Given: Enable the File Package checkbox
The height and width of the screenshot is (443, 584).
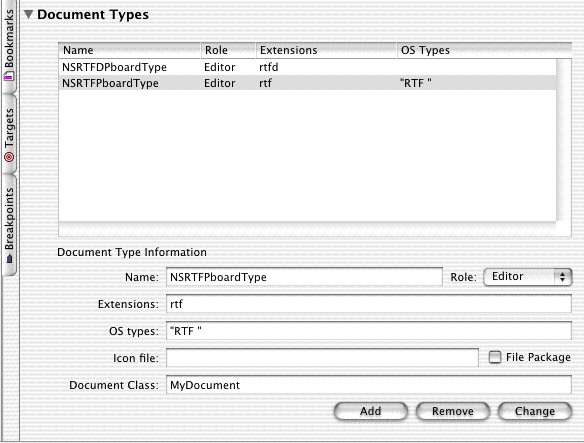Looking at the screenshot, I should click(x=495, y=357).
